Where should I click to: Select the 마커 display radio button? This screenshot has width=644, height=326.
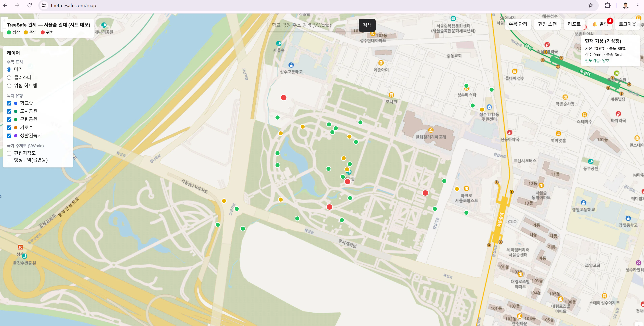(x=9, y=70)
